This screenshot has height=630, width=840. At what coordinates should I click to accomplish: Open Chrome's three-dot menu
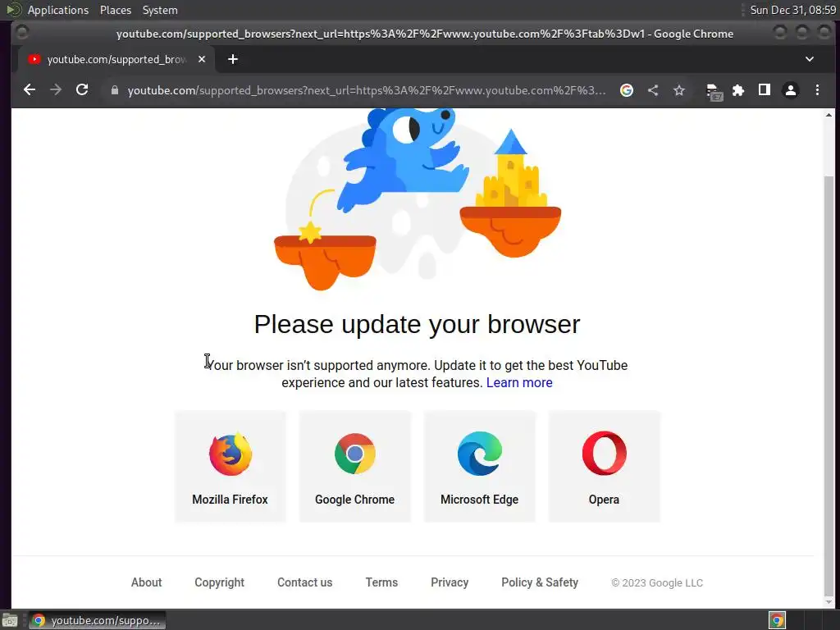pyautogui.click(x=817, y=90)
